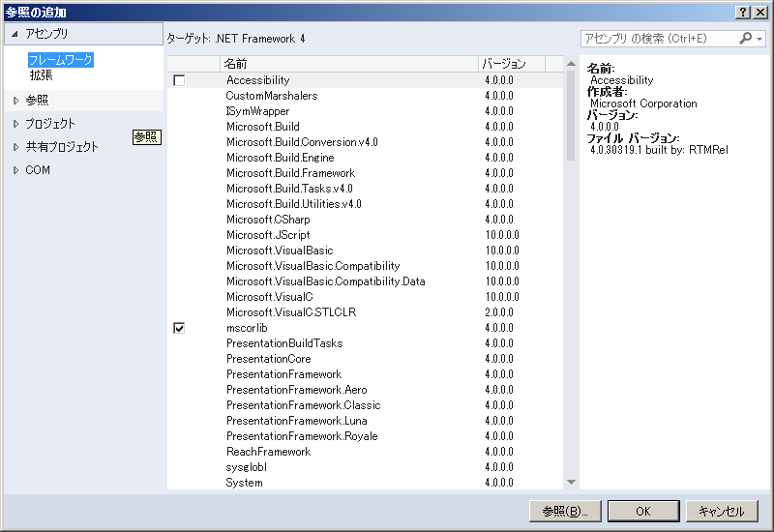Viewport: 774px width, 532px height.
Task: Expand the COM section
Action: [x=15, y=170]
